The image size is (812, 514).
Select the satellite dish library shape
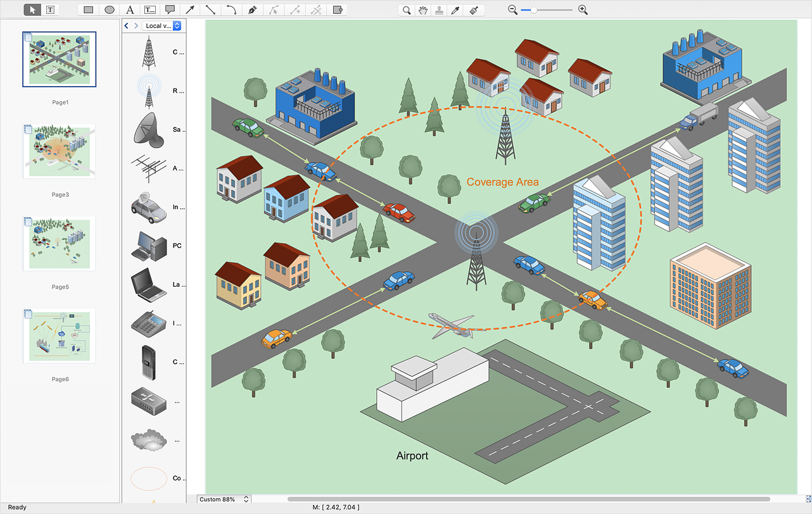(148, 129)
